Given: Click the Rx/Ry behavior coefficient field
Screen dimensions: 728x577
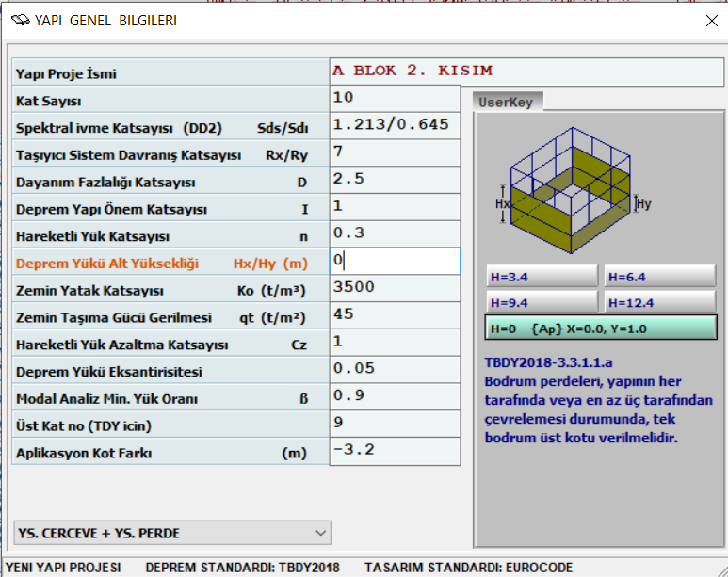Looking at the screenshot, I should tap(395, 152).
